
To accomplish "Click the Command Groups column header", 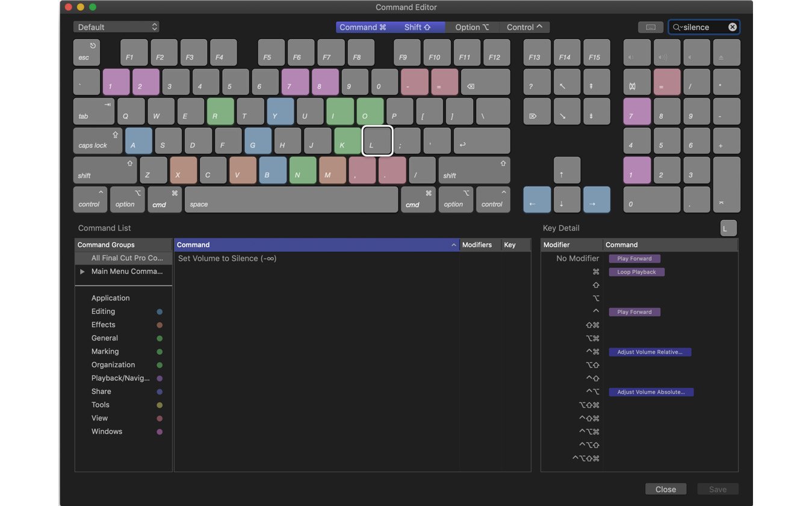I will pos(123,245).
